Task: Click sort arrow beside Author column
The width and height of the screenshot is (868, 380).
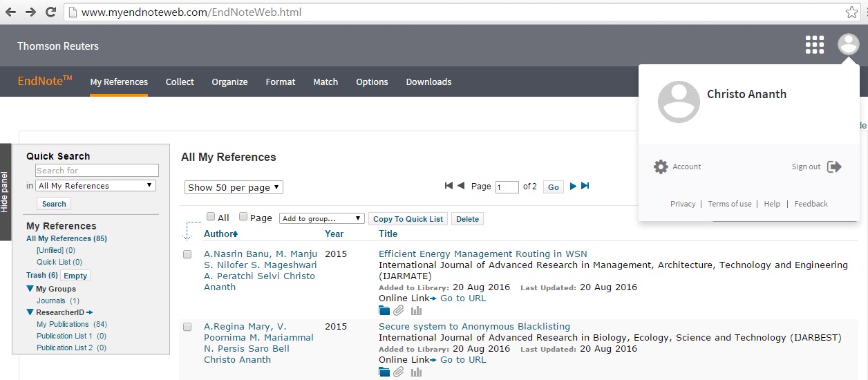Action: point(235,234)
